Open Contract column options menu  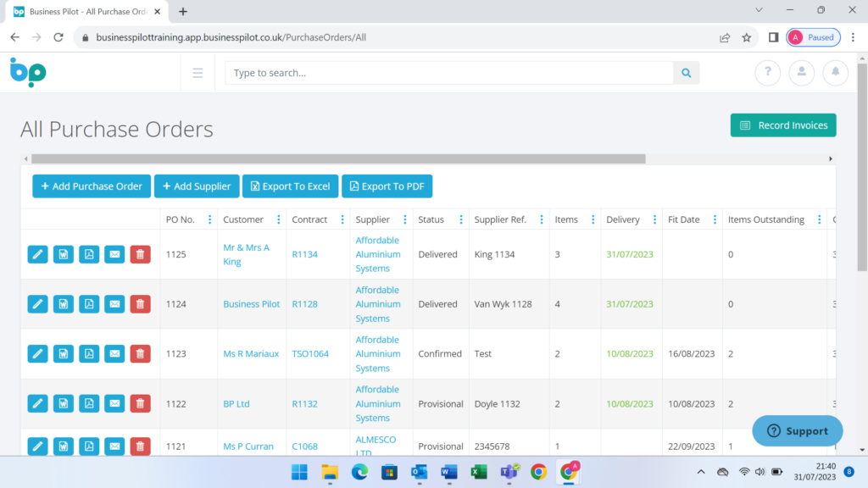[x=342, y=219]
